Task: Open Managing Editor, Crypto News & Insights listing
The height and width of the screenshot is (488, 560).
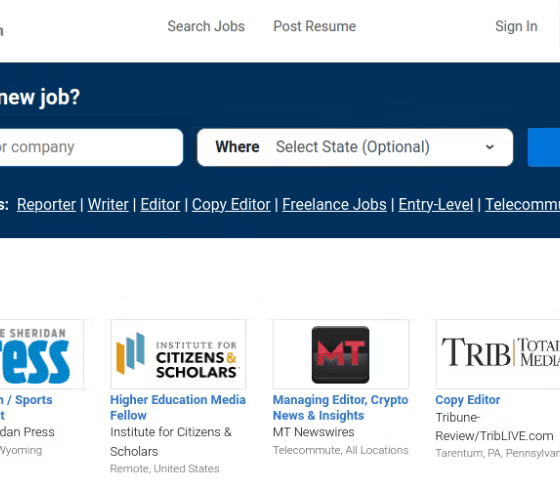Action: pyautogui.click(x=340, y=408)
